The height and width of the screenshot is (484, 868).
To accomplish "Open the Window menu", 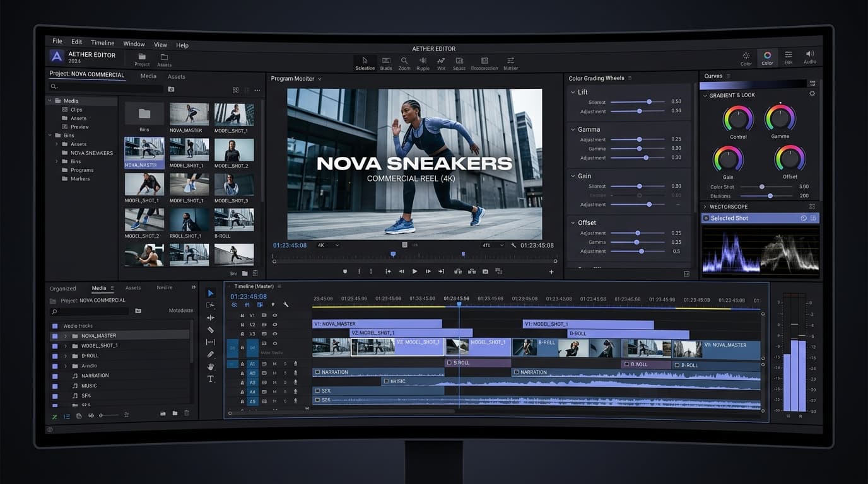I will pyautogui.click(x=134, y=44).
